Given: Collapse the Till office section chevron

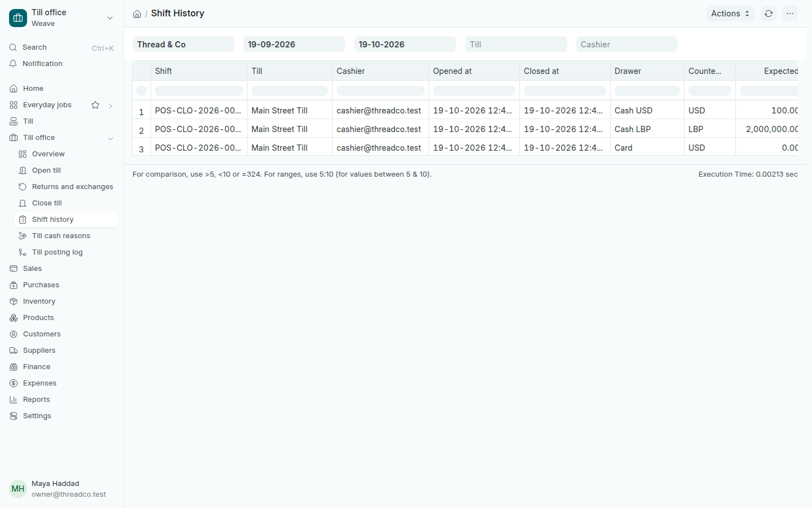Looking at the screenshot, I should point(111,138).
